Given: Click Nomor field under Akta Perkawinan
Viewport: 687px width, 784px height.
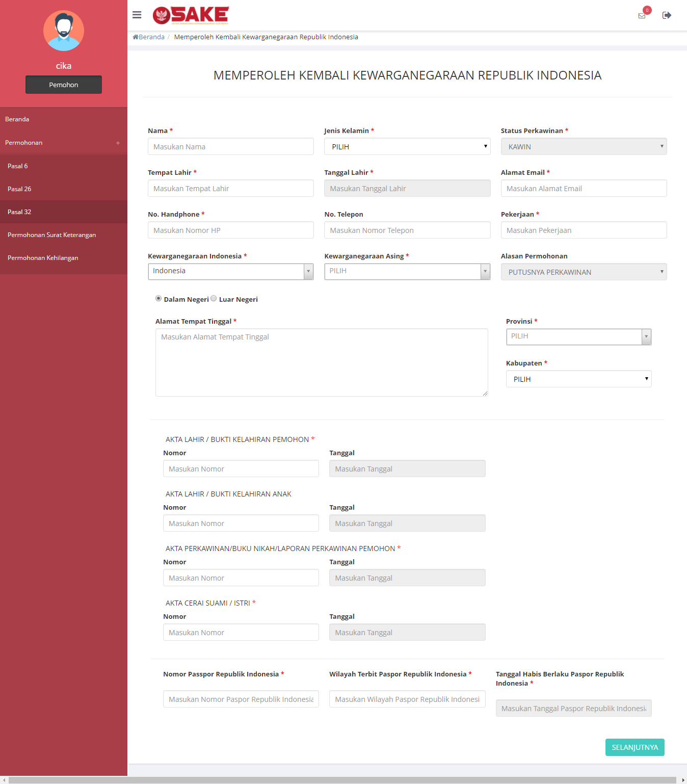Looking at the screenshot, I should [x=241, y=578].
